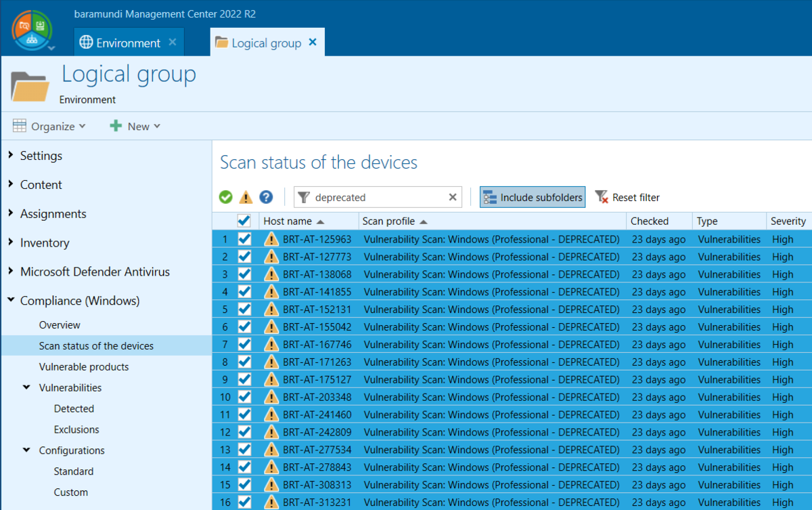Toggle the select-all checkbox in table header
The width and height of the screenshot is (812, 510).
click(x=244, y=220)
